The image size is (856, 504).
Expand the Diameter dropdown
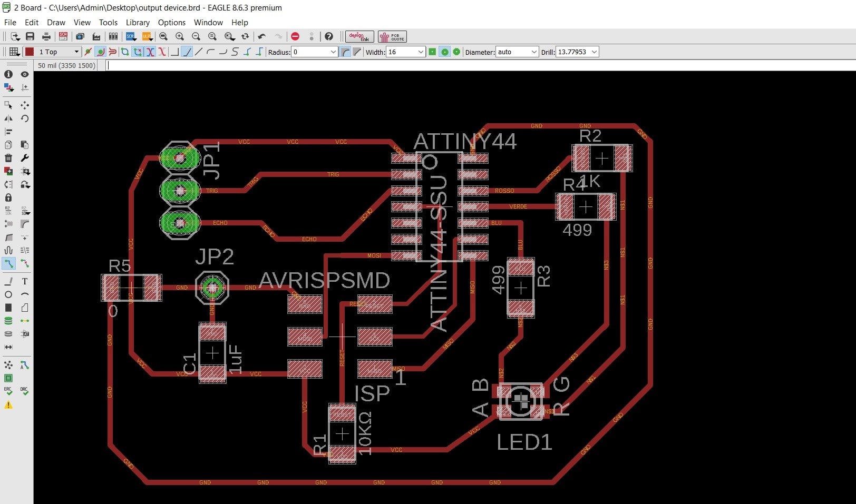click(534, 52)
